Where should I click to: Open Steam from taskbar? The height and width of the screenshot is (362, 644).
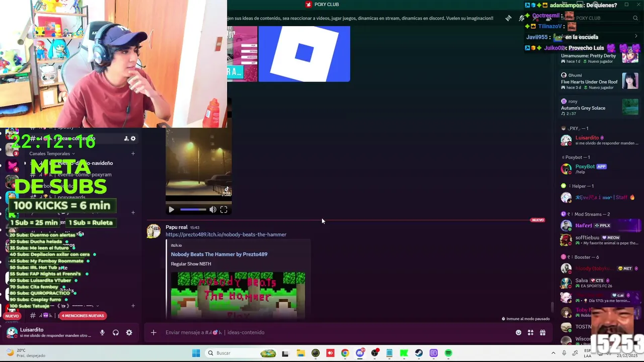419,353
